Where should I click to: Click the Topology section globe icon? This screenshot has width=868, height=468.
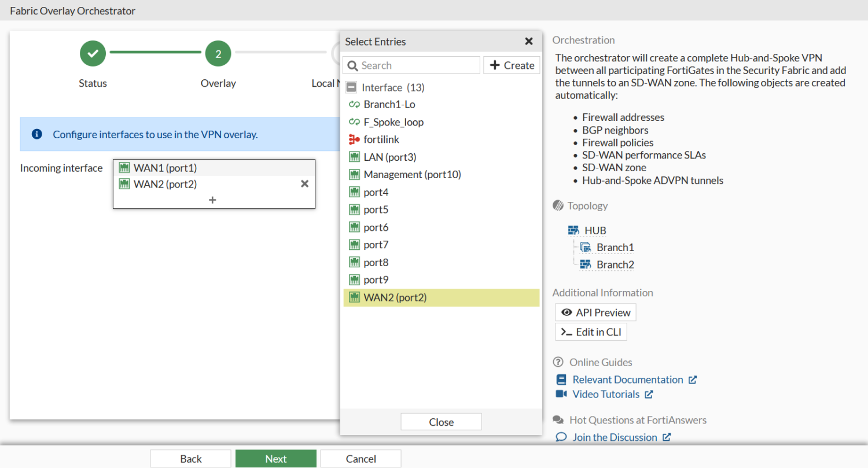[559, 205]
